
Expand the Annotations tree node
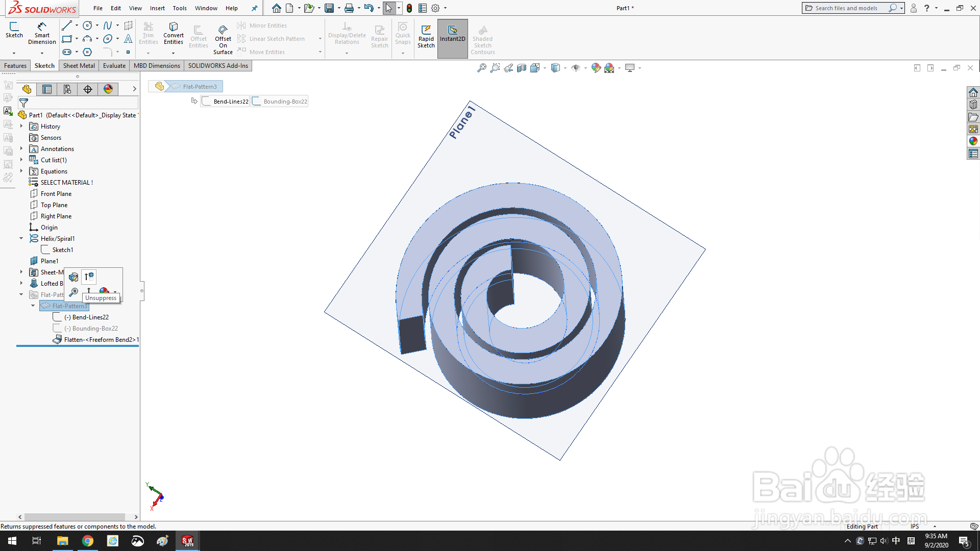(20, 148)
